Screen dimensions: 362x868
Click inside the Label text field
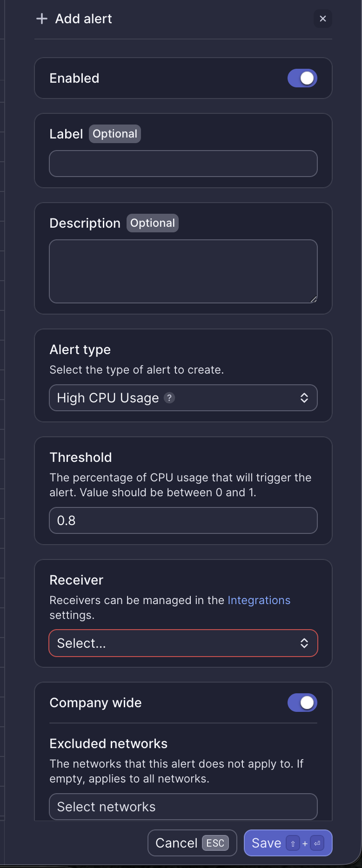pyautogui.click(x=183, y=164)
